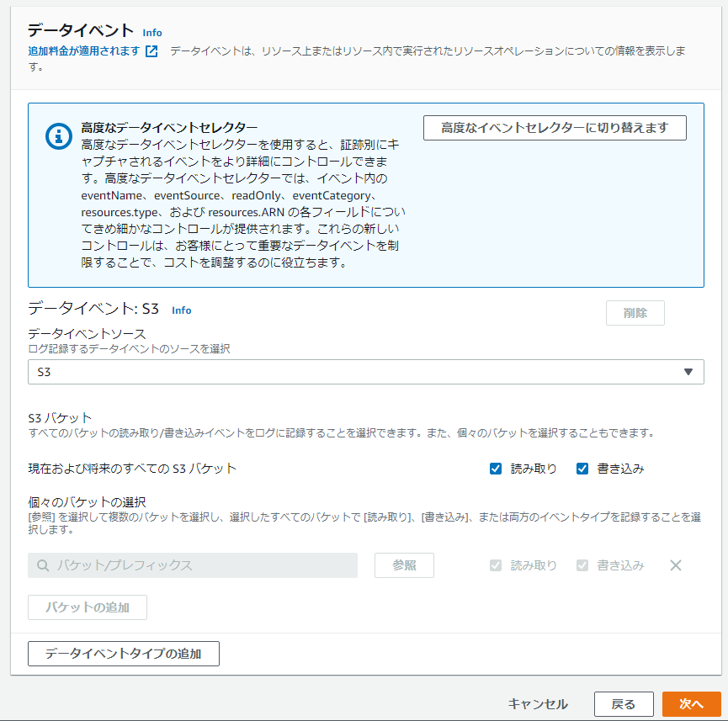The image size is (728, 721).
Task: Switch to advanced event selectors button
Action: click(x=555, y=128)
